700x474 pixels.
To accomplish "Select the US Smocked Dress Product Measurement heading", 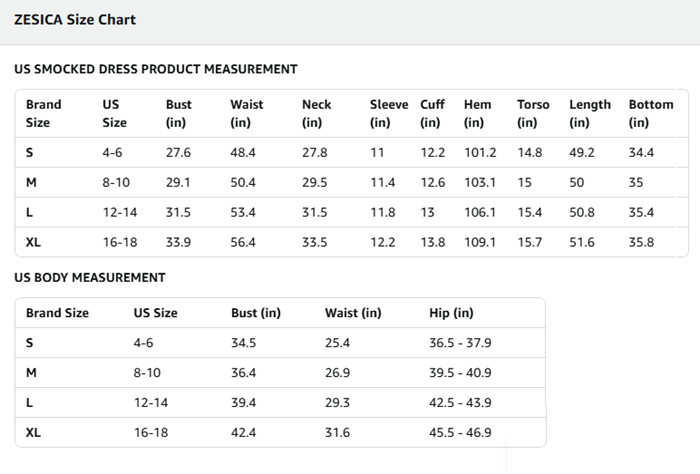I will click(x=156, y=69).
